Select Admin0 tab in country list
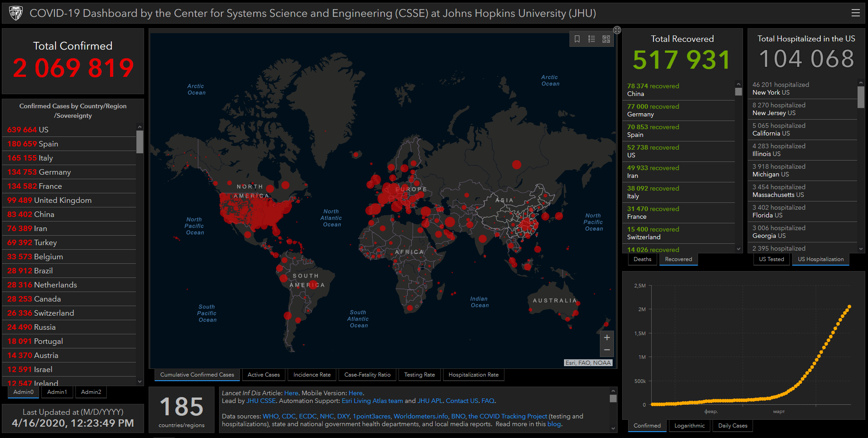The width and height of the screenshot is (868, 438). coord(24,392)
